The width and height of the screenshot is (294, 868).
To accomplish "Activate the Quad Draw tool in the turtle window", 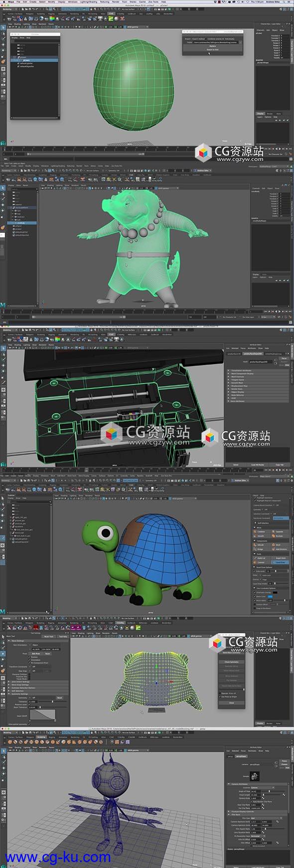I will (x=280, y=562).
